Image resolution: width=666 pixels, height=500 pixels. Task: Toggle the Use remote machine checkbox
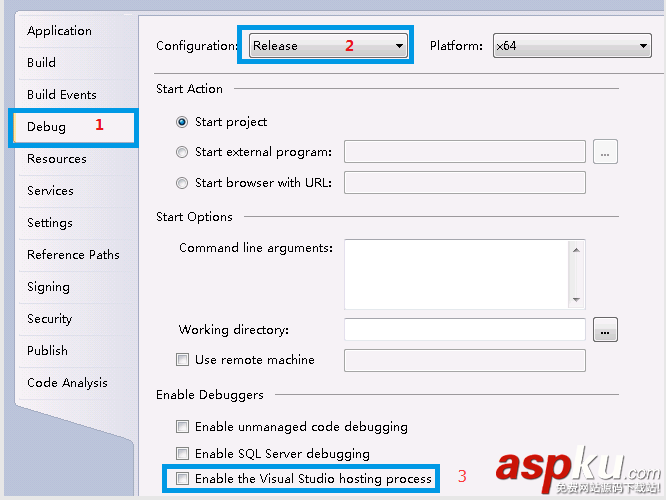coord(183,360)
